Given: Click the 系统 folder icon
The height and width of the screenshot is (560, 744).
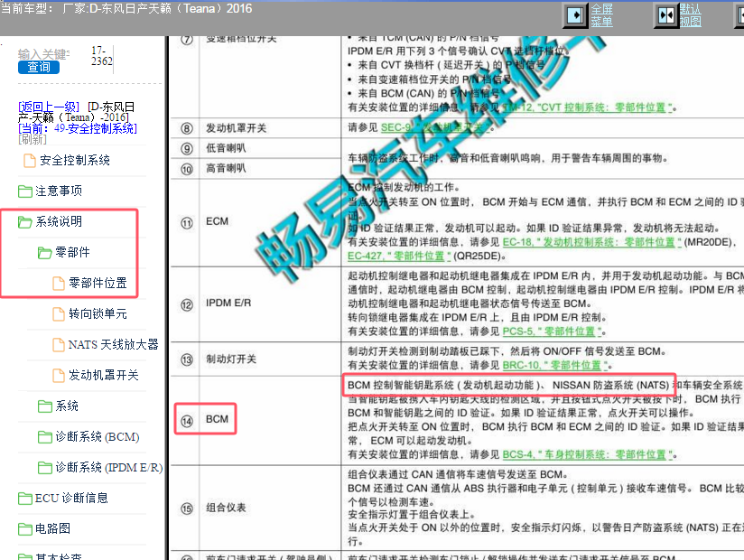Looking at the screenshot, I should click(x=45, y=406).
